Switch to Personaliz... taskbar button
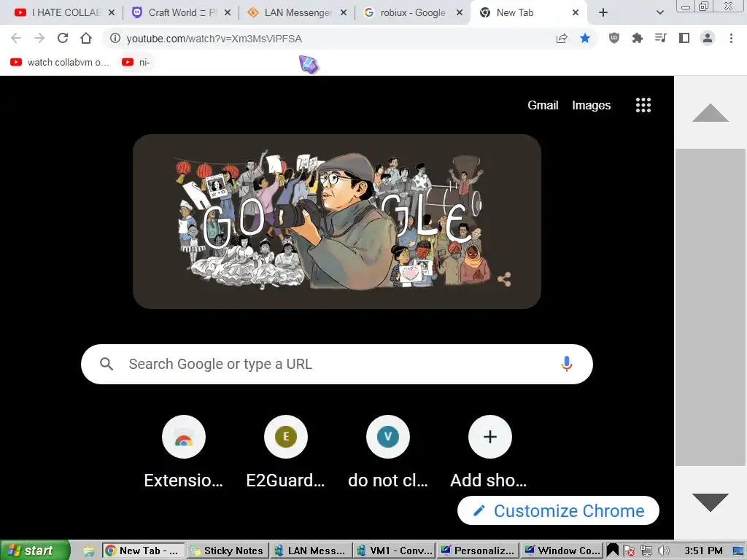The width and height of the screenshot is (747, 560). point(478,551)
